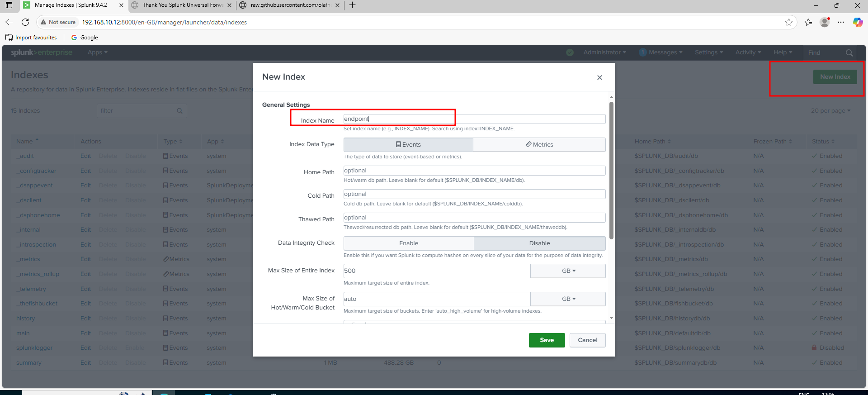The height and width of the screenshot is (395, 868).
Task: Click the address bar URL
Action: point(164,22)
